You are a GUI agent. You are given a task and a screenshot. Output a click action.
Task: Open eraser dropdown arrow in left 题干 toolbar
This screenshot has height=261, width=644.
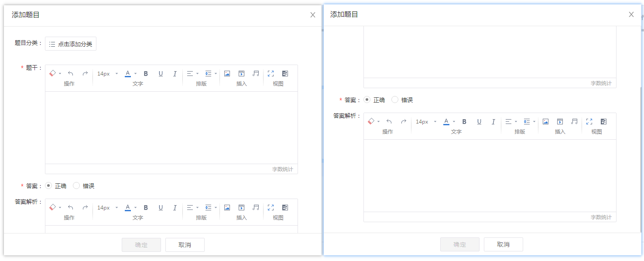tap(60, 73)
